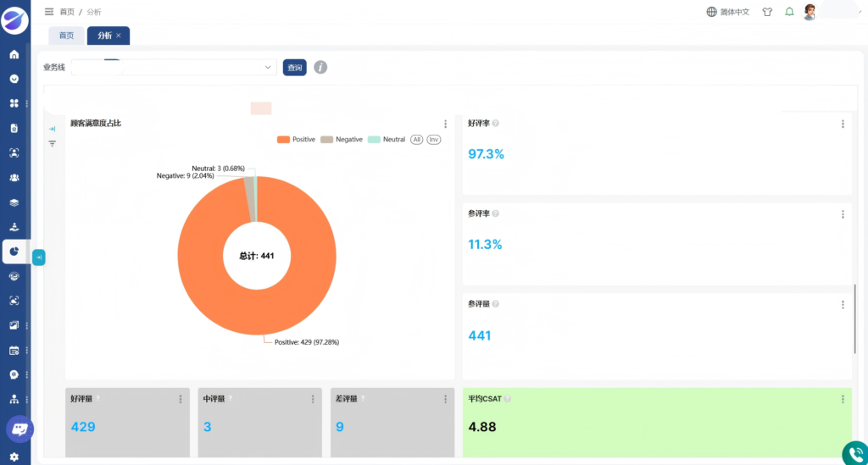Click the 查询 button
Viewport: 868px width, 465px height.
(x=294, y=68)
